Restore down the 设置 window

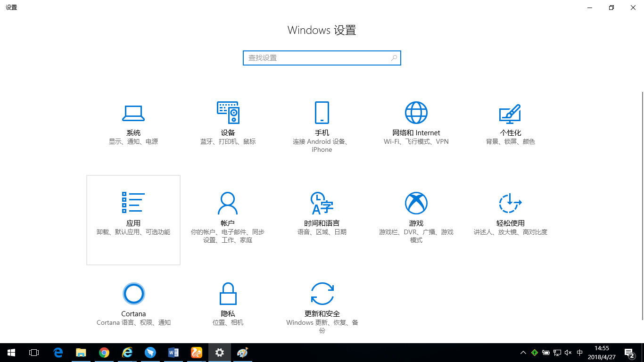point(611,8)
